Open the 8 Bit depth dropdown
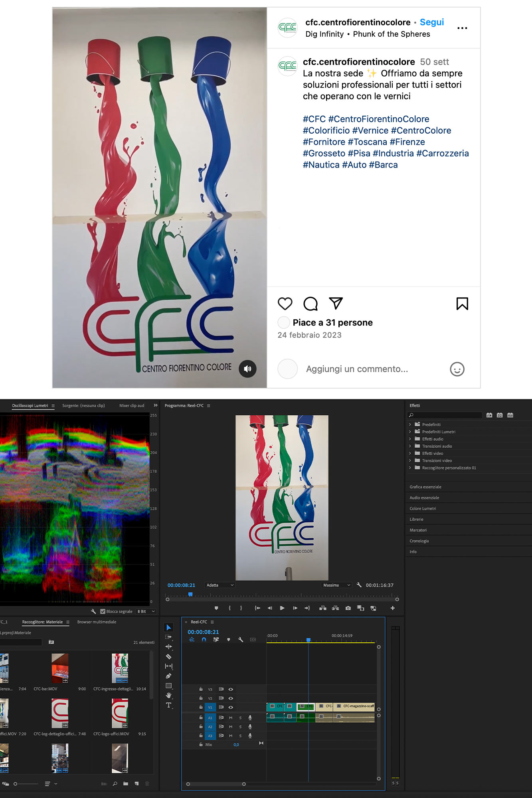 [146, 611]
